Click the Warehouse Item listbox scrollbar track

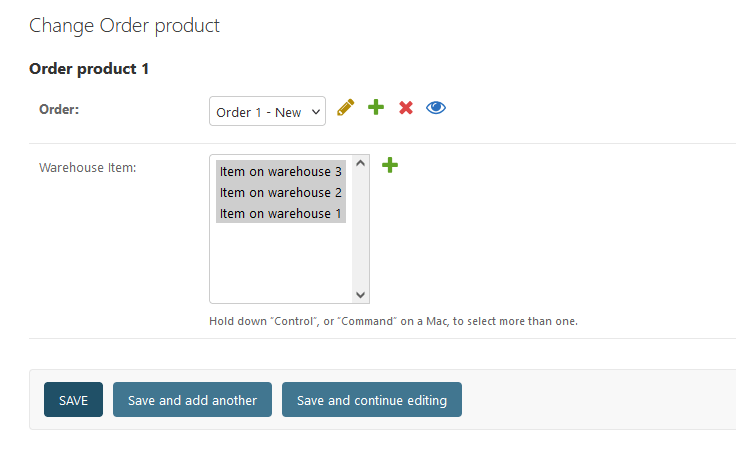(x=360, y=229)
